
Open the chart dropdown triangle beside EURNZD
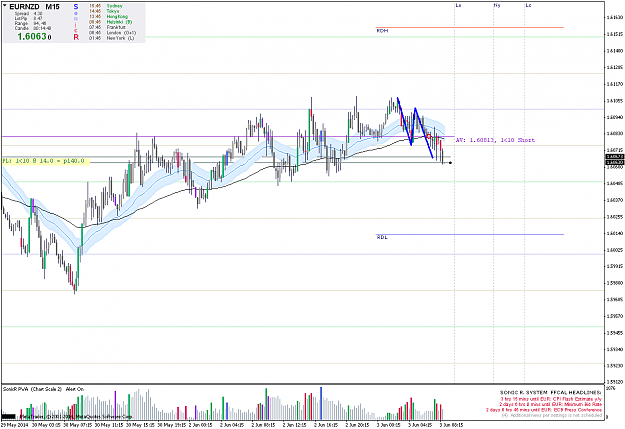(x=5, y=6)
